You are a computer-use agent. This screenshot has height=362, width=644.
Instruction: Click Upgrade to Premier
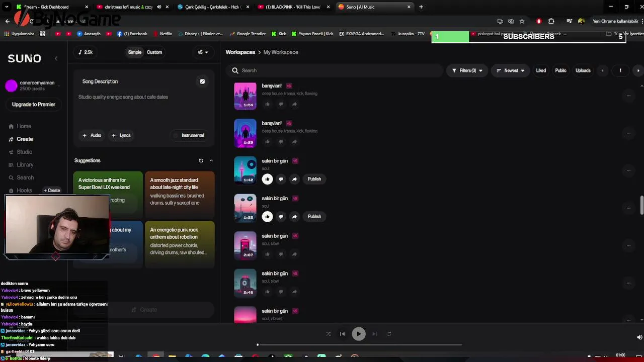pyautogui.click(x=34, y=105)
